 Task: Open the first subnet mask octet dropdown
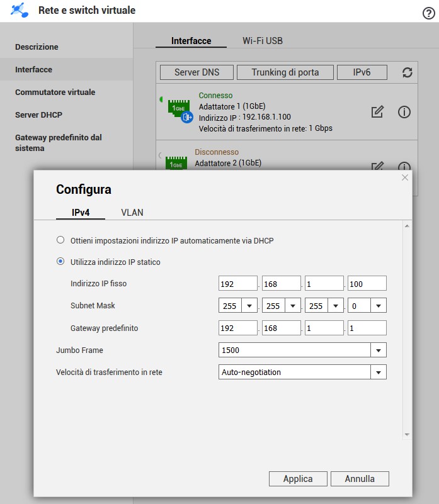250,306
